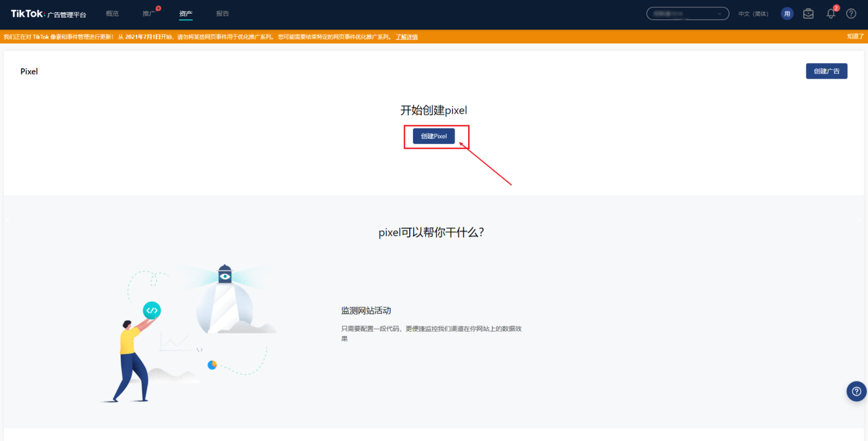This screenshot has height=441, width=868.
Task: Click the user avatar icon
Action: coord(787,14)
